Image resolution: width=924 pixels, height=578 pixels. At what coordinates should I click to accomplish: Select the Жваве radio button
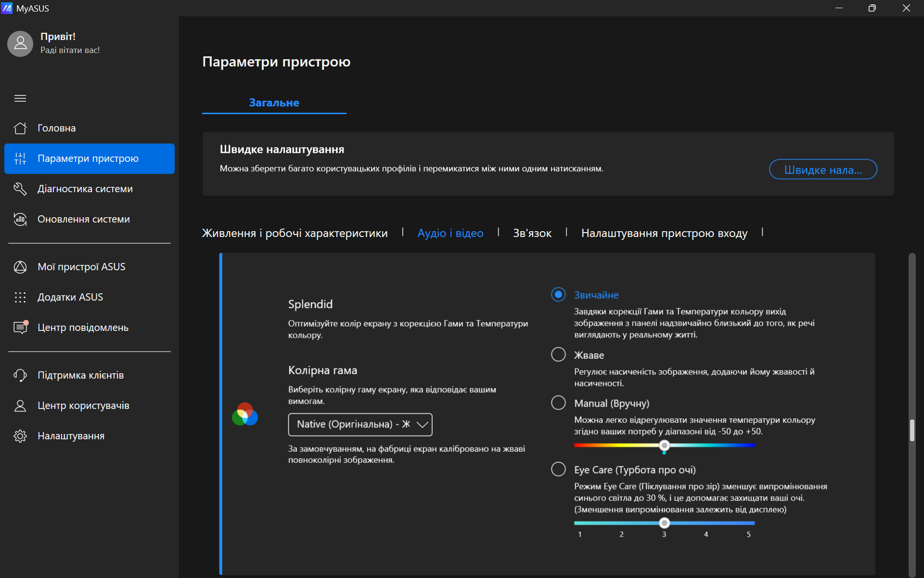pos(558,355)
